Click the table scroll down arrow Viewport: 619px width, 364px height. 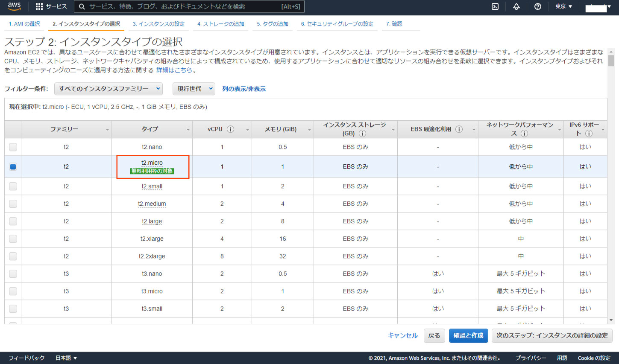611,320
